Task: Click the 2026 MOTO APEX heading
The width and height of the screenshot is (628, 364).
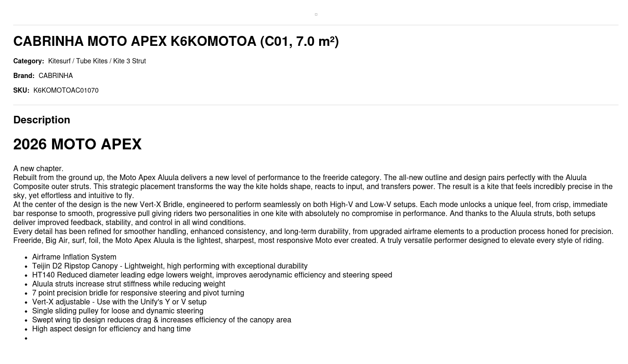Action: coord(78,144)
